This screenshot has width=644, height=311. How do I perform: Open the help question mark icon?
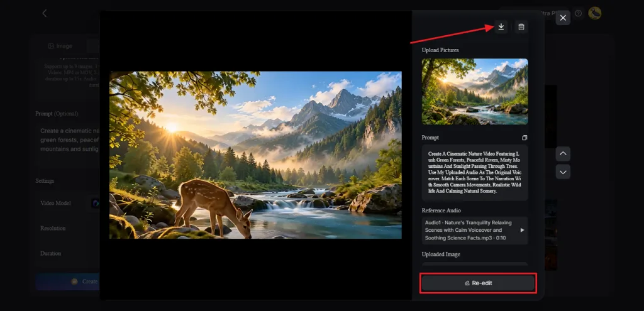(579, 14)
